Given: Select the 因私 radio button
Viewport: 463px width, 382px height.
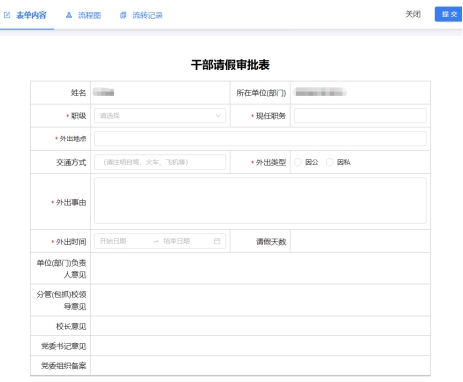Looking at the screenshot, I should click(330, 162).
